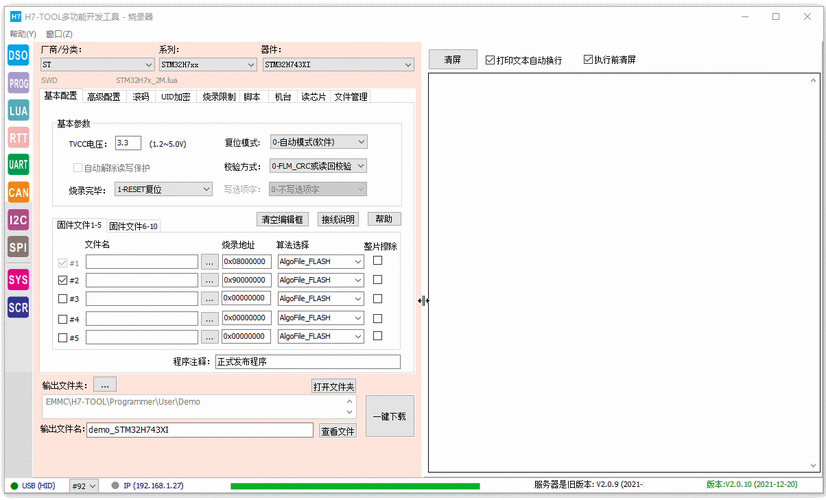Image resolution: width=826 pixels, height=500 pixels.
Task: Select the PROG programmer icon
Action: (18, 83)
